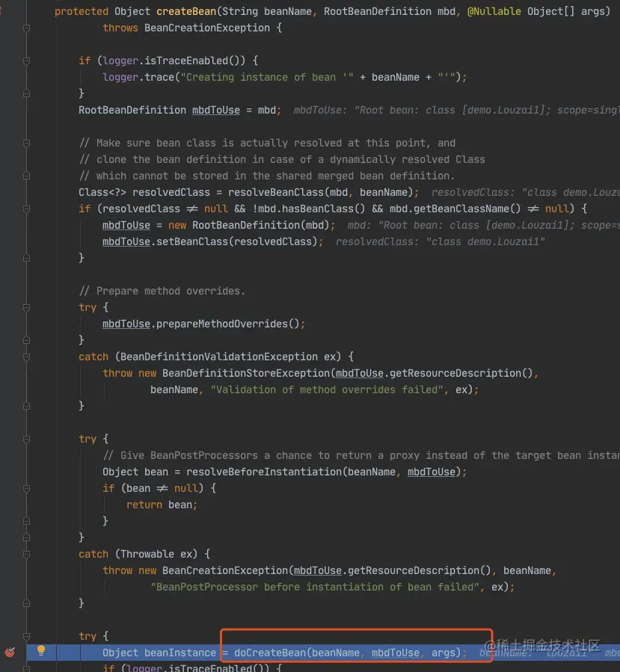This screenshot has height=672, width=620.
Task: Click mbdToUse in RootBeanDefinition declaration line
Action: point(215,110)
